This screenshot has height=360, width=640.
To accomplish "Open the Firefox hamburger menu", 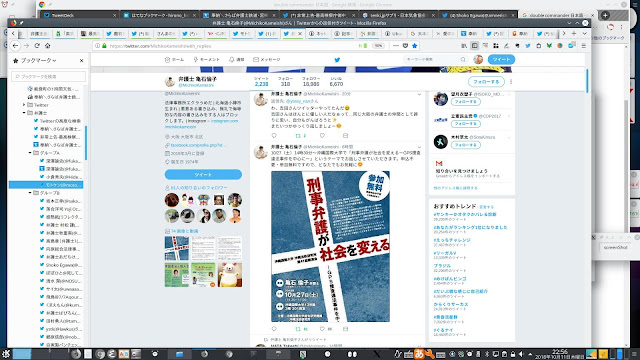I will (584, 46).
